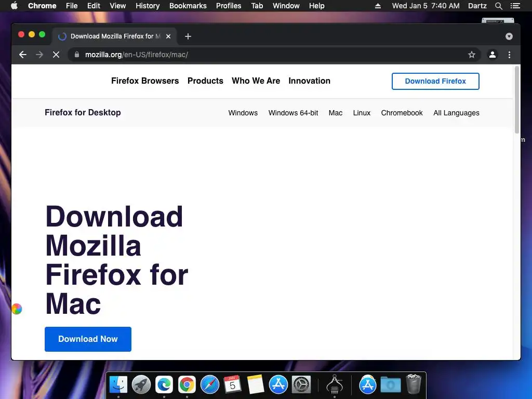
Task: Expand Who We Are navigation menu
Action: point(256,81)
